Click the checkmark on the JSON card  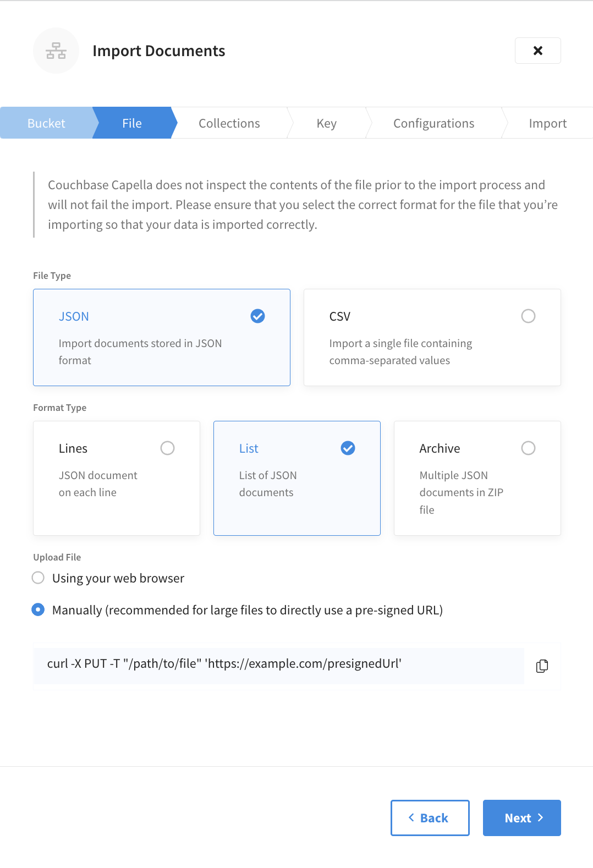coord(257,316)
